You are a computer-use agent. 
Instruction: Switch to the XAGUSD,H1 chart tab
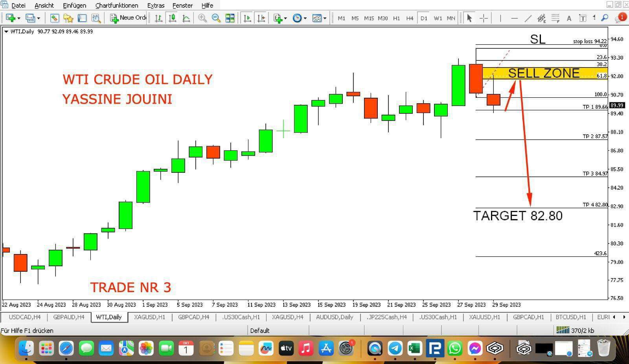(149, 317)
